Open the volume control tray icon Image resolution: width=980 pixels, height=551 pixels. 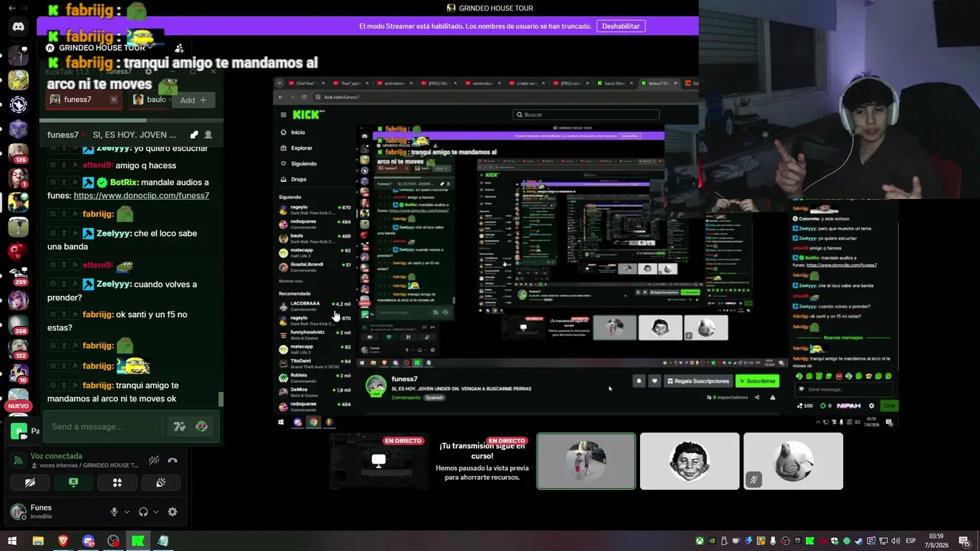pos(895,541)
